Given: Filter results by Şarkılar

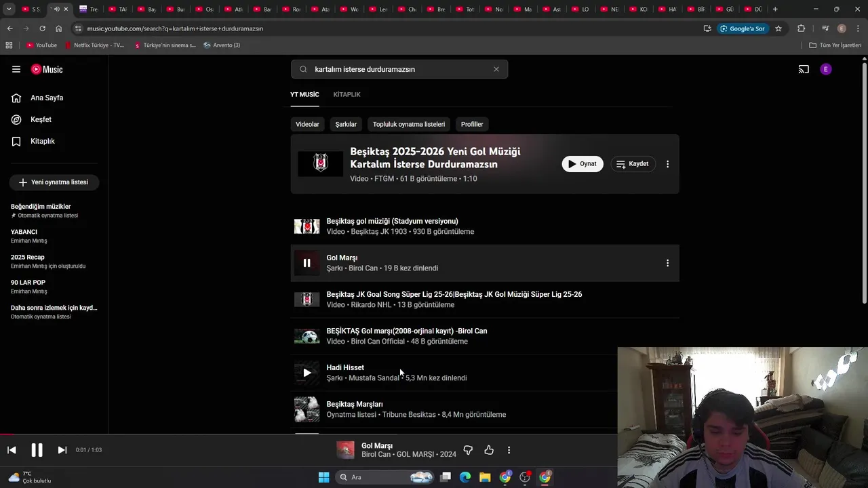Looking at the screenshot, I should click(346, 124).
